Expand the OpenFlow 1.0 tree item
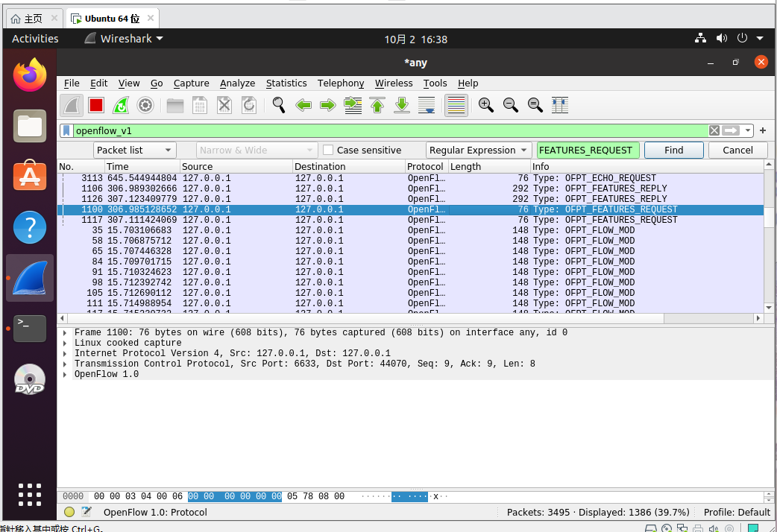The height and width of the screenshot is (532, 777). click(x=65, y=375)
